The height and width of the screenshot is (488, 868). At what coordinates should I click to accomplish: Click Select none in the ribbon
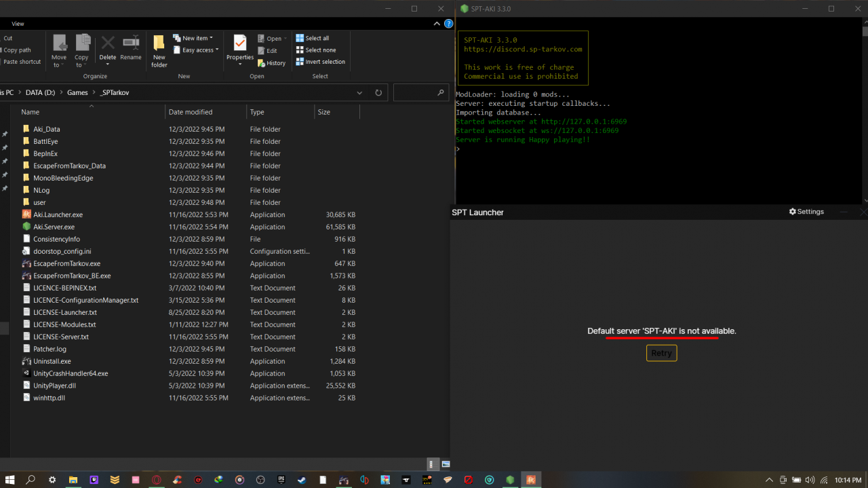pyautogui.click(x=316, y=50)
